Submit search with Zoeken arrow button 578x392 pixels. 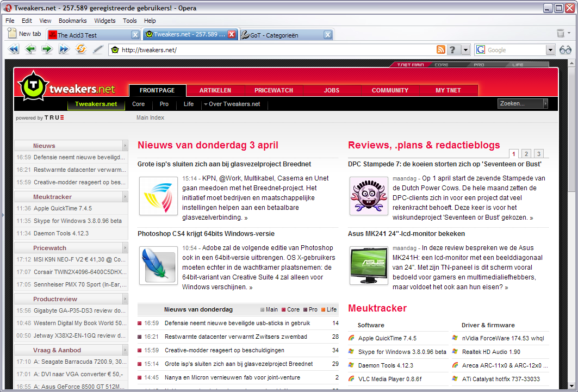click(546, 103)
